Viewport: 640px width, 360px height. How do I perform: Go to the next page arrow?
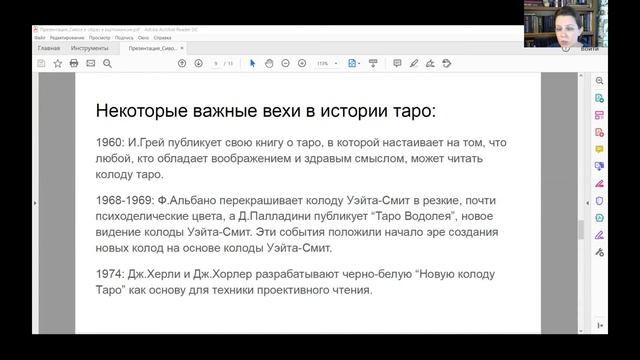[198, 63]
